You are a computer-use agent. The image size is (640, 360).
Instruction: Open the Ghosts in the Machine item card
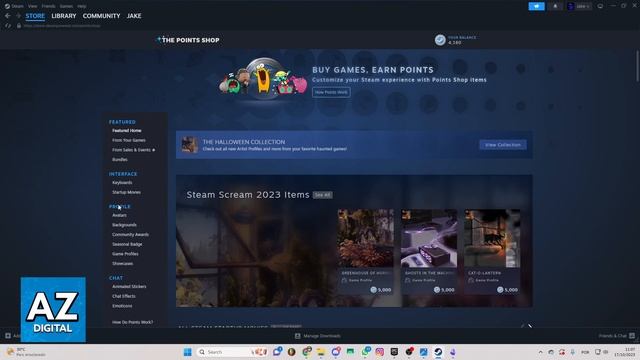429,252
